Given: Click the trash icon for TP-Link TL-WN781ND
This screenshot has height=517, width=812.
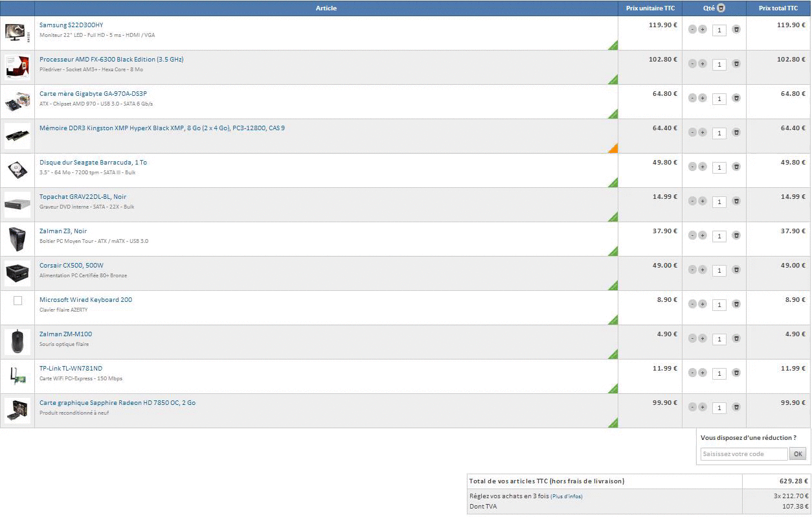Looking at the screenshot, I should pos(736,373).
